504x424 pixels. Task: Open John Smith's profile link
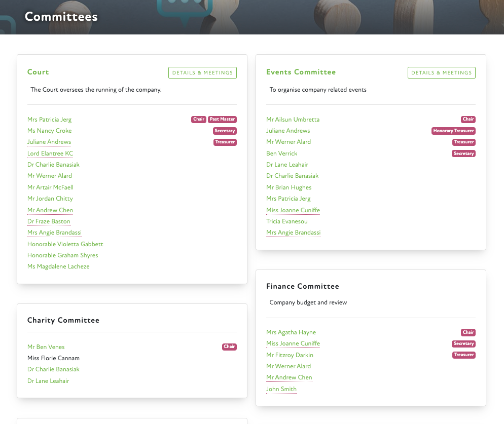point(281,389)
